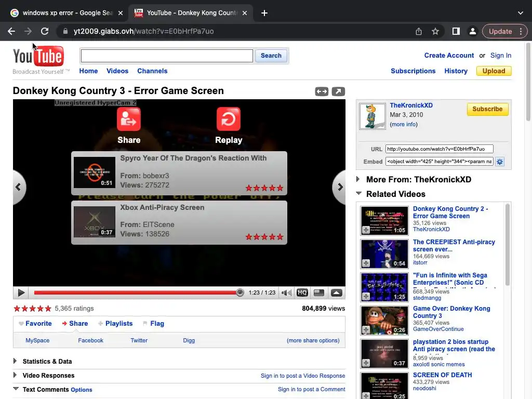
Task: Select the video URL text field
Action: point(439,149)
